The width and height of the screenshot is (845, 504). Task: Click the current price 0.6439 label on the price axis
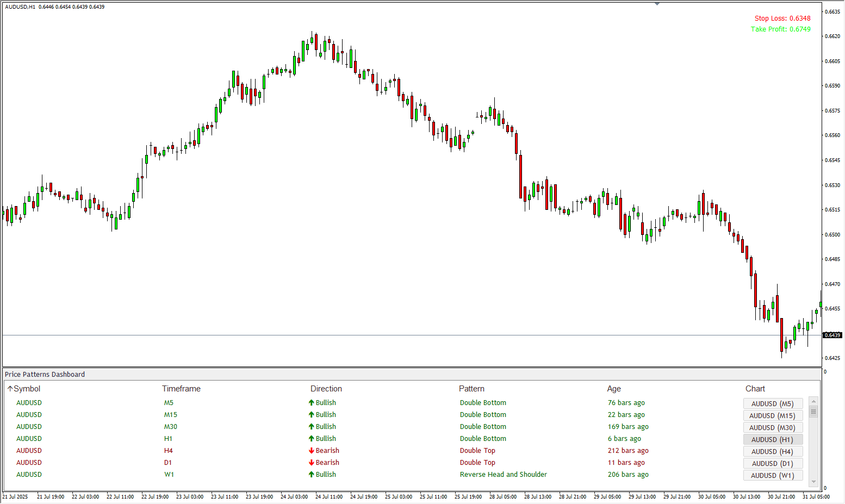pos(832,335)
